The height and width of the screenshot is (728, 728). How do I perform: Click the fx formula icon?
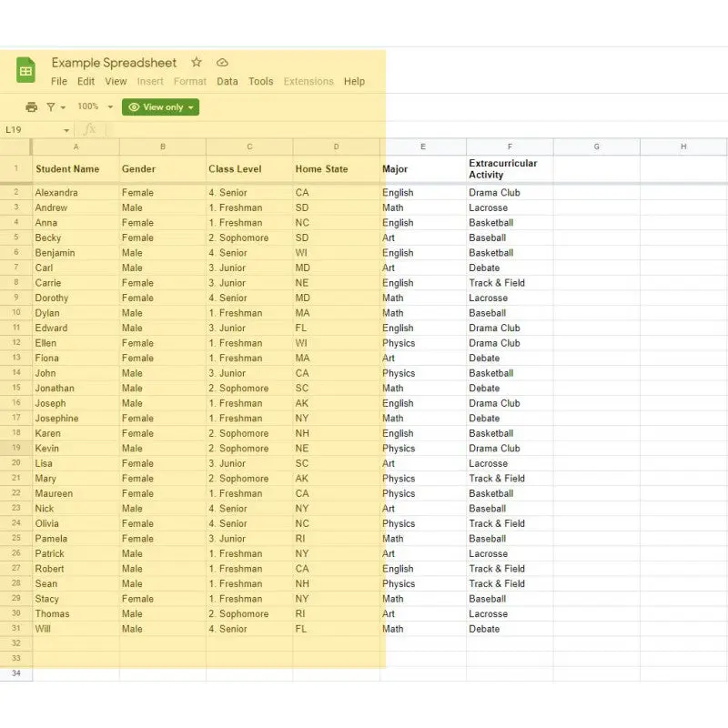click(89, 130)
